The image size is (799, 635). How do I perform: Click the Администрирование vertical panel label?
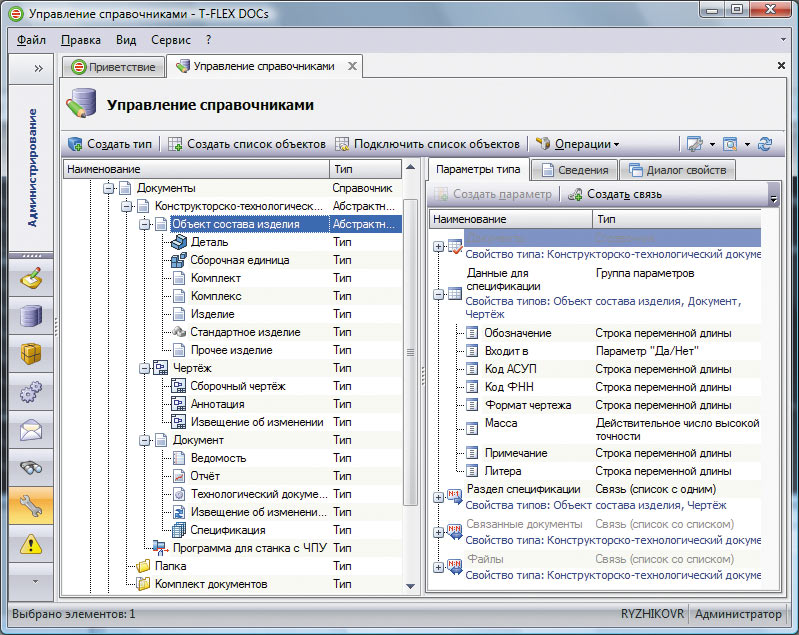click(32, 167)
